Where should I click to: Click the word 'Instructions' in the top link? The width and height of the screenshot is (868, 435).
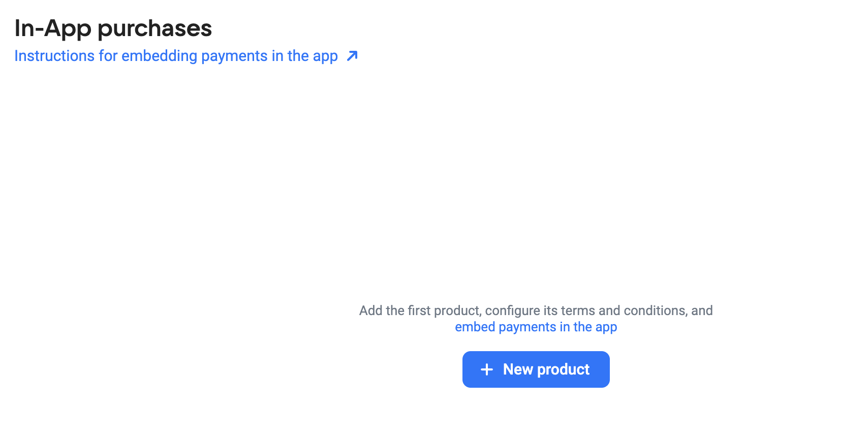(54, 56)
